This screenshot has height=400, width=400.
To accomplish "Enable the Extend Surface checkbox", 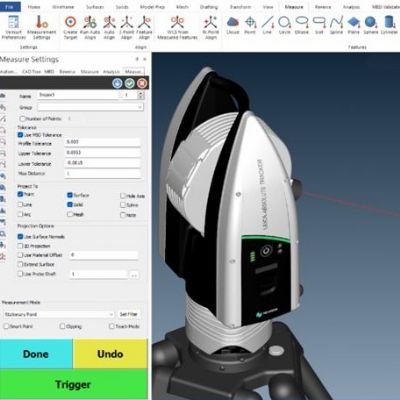I will (20, 264).
